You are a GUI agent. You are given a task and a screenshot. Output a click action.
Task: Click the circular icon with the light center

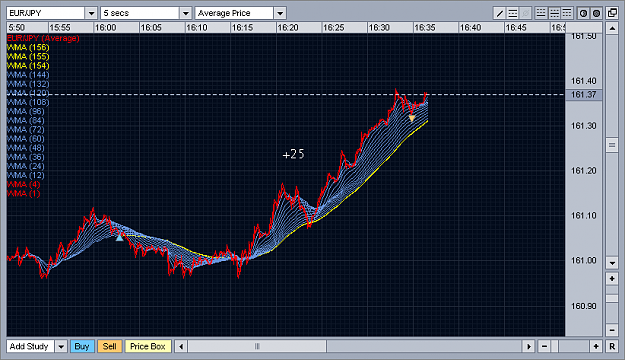click(x=583, y=13)
